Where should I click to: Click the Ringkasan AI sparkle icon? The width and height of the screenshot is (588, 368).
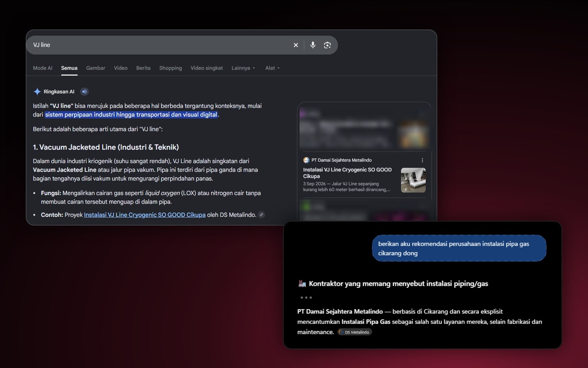pos(37,92)
